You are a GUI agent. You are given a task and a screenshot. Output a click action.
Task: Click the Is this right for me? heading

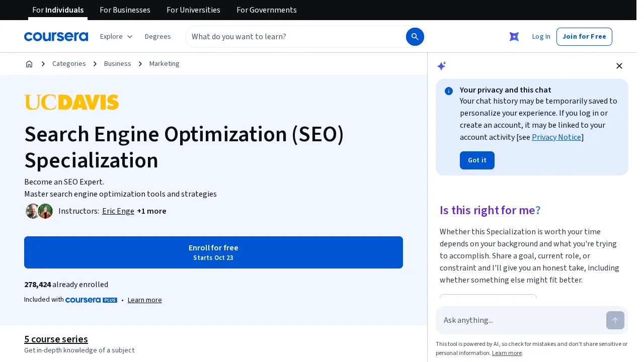point(490,210)
